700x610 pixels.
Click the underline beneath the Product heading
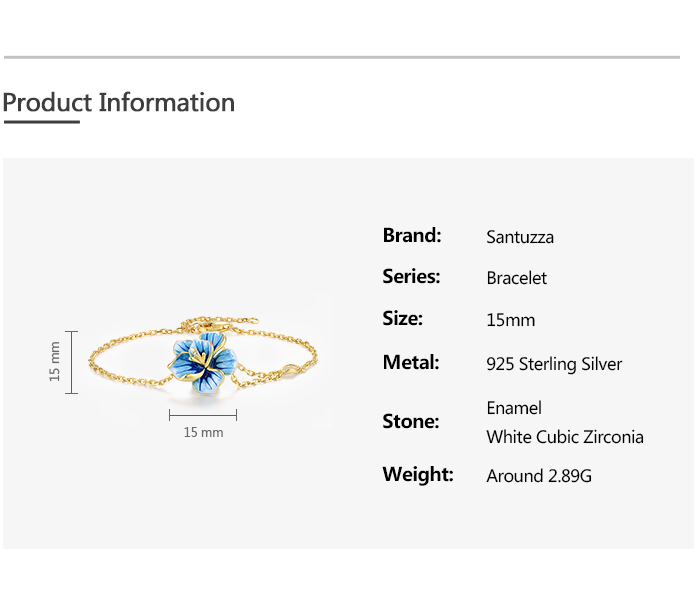42,121
